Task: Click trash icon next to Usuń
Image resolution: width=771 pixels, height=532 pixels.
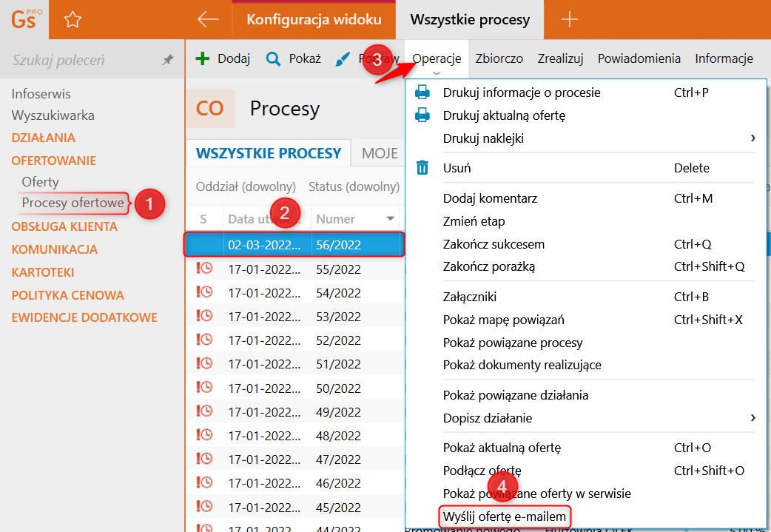Action: [422, 168]
